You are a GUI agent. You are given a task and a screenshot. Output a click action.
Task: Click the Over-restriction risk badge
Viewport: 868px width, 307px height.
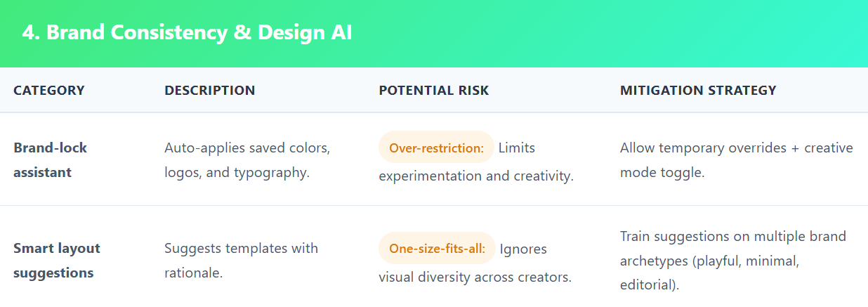(437, 148)
